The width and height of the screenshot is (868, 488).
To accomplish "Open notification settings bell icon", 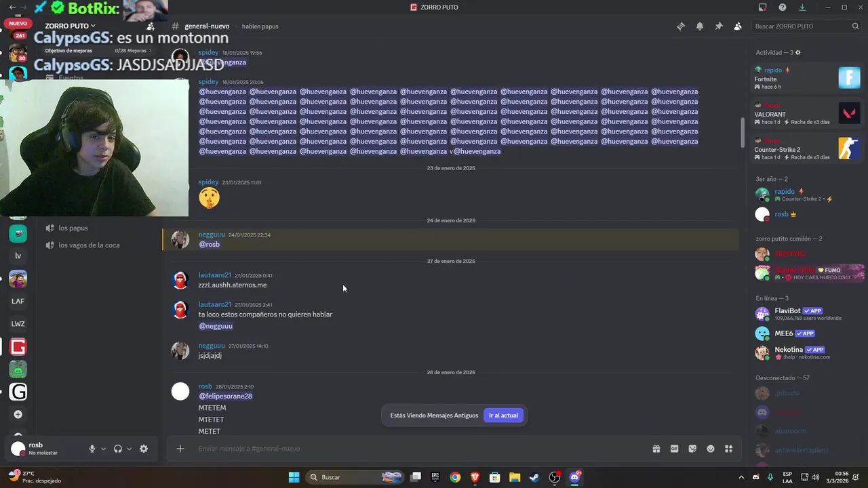I will pyautogui.click(x=699, y=26).
